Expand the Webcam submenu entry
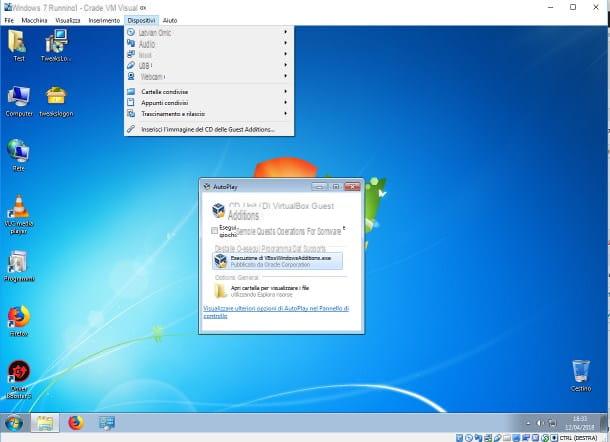Image resolution: width=610 pixels, height=442 pixels. (x=209, y=76)
